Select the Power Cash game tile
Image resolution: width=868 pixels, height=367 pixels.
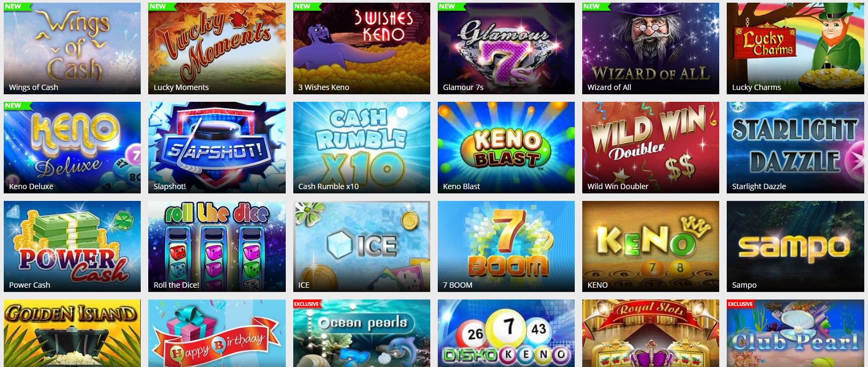72,246
